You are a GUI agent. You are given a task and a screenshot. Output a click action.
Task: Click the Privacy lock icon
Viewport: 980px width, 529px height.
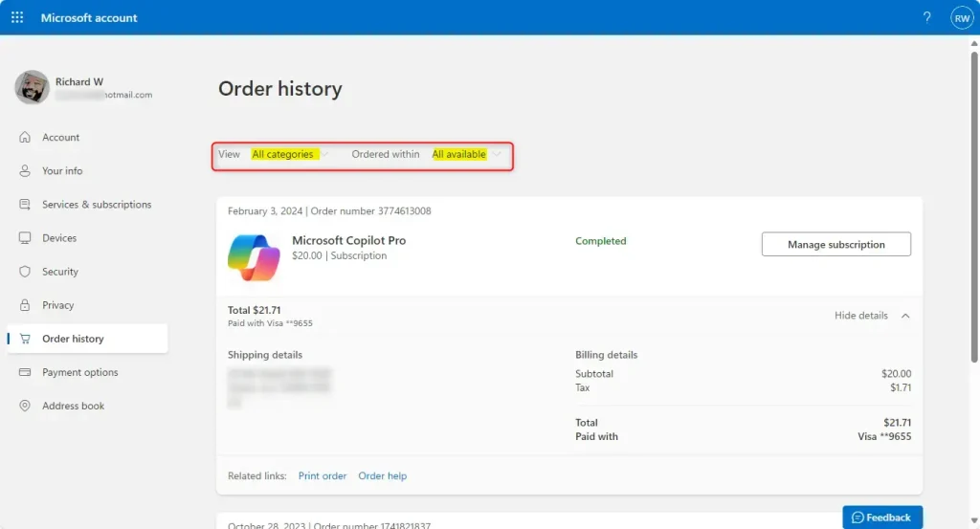click(24, 305)
